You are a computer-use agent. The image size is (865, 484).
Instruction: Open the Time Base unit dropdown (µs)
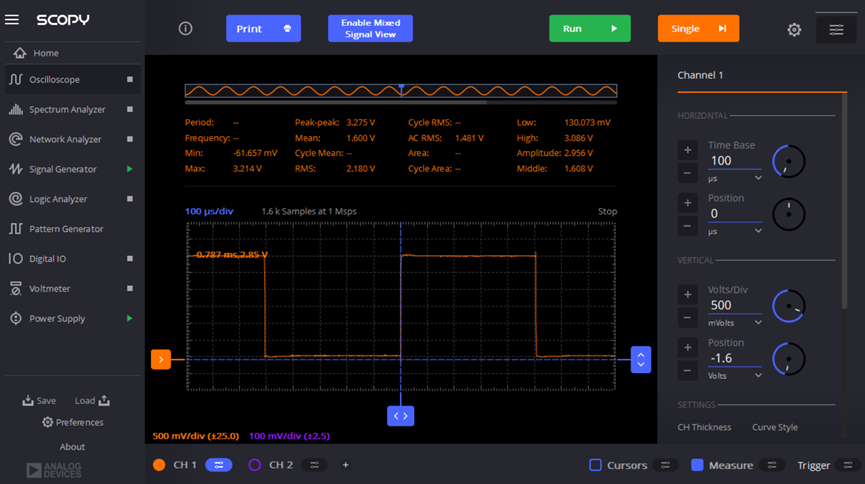click(x=735, y=178)
